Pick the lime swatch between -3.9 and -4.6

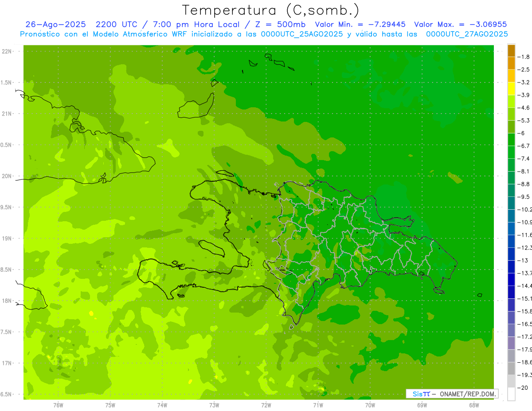(x=511, y=102)
